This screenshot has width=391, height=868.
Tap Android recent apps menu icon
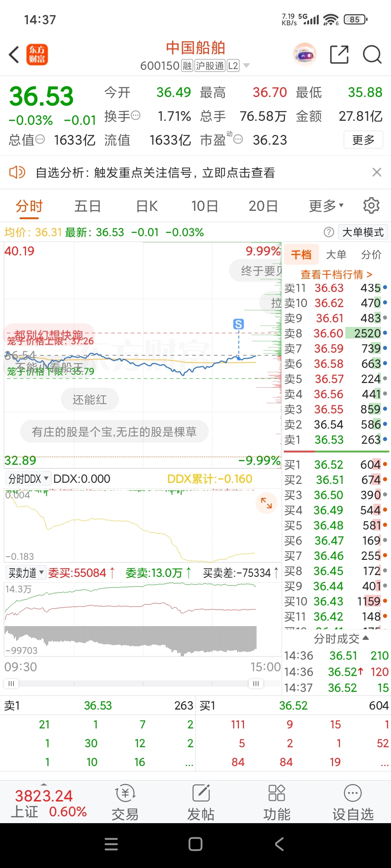111,844
